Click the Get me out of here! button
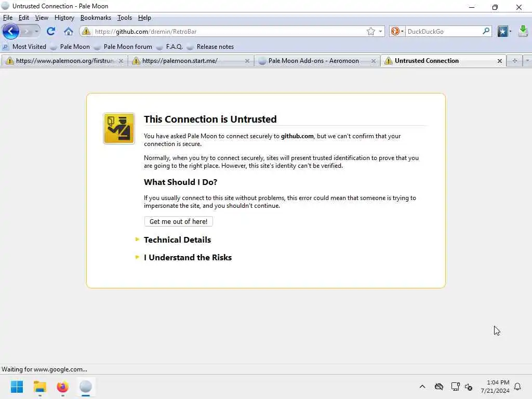532x399 pixels. pos(179,221)
